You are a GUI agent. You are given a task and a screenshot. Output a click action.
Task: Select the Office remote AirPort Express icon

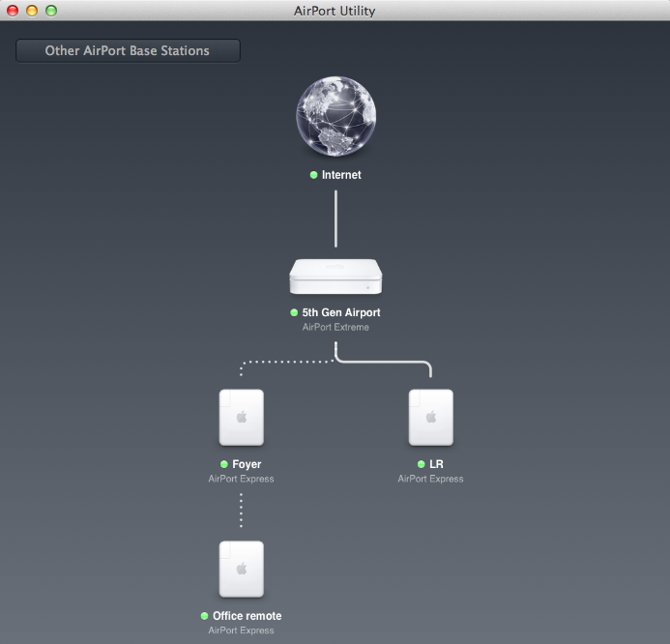point(242,570)
